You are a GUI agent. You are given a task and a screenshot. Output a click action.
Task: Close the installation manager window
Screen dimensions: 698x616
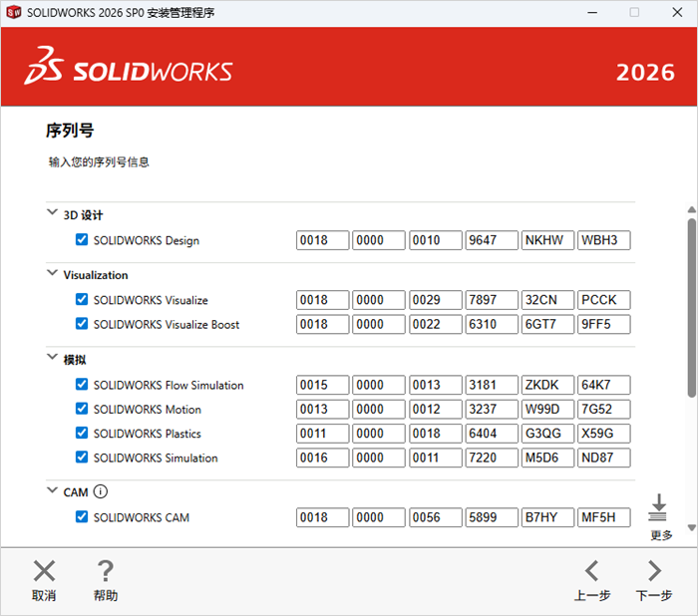click(x=677, y=13)
